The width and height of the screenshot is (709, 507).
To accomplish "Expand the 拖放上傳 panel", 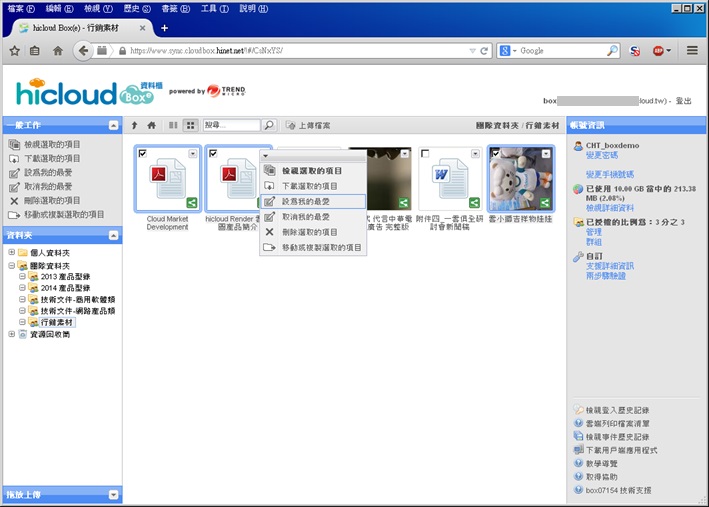I will 113,495.
